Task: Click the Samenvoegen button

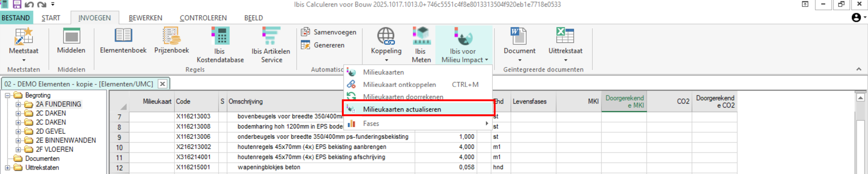Action: tap(329, 32)
